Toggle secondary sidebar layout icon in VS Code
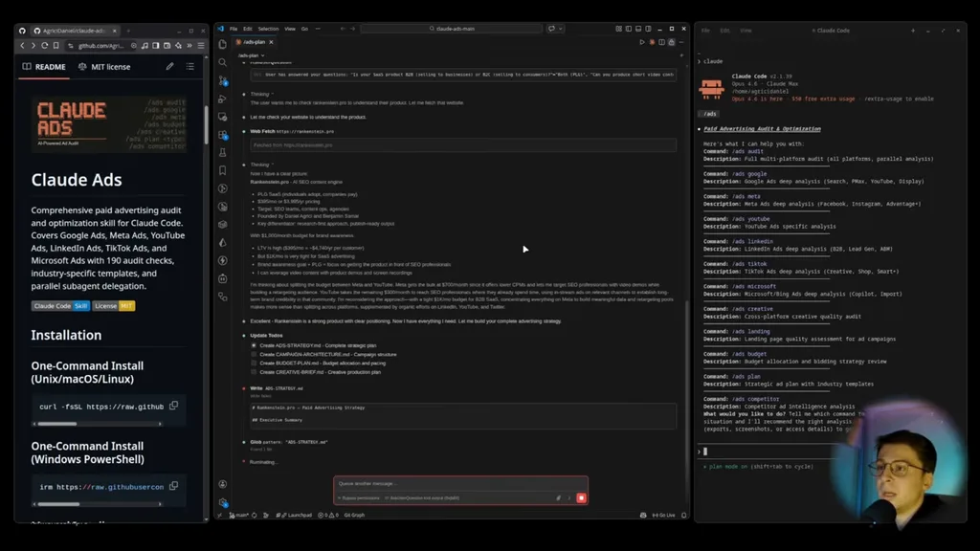Screen dimensions: 980x551 648,29
